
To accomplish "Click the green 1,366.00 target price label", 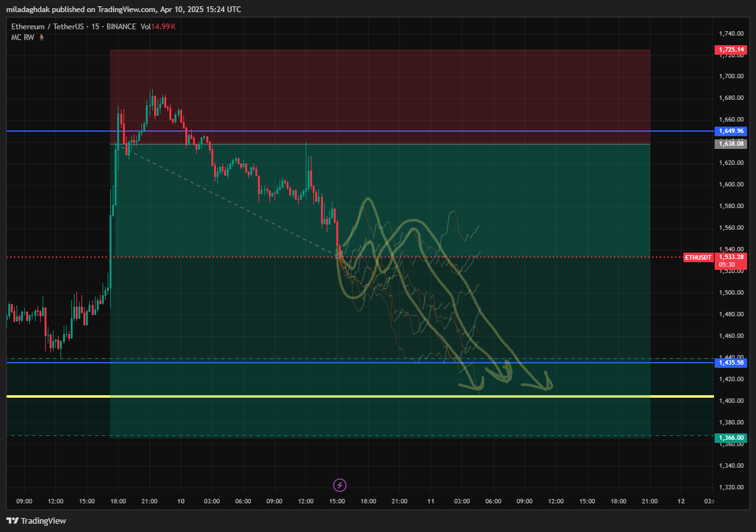I will [x=731, y=438].
